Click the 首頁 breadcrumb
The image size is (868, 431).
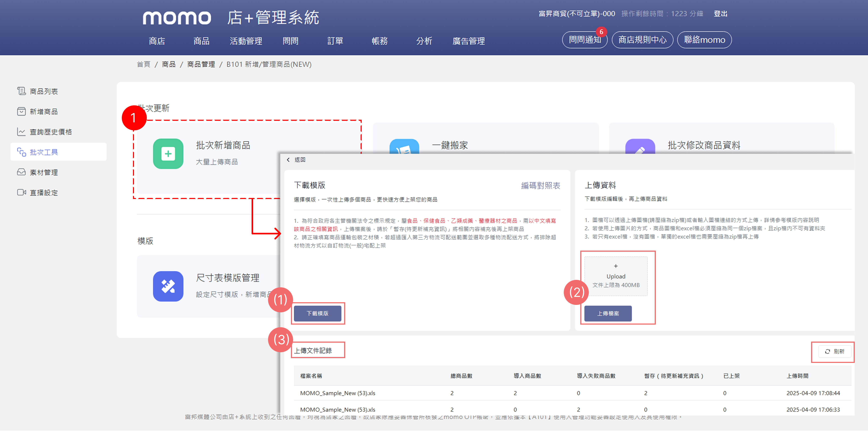pyautogui.click(x=144, y=64)
